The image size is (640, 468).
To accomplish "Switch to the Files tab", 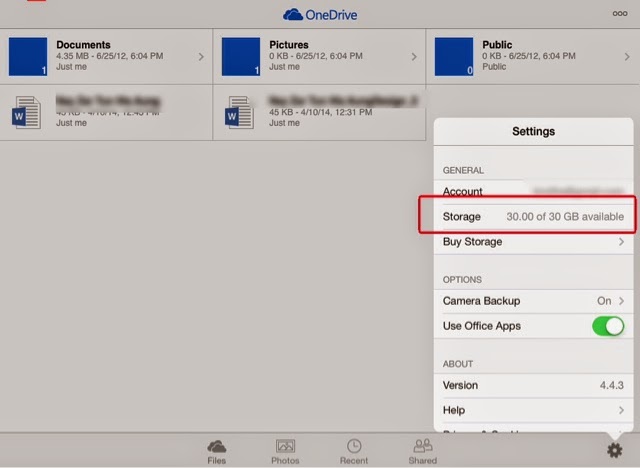I will coord(216,452).
